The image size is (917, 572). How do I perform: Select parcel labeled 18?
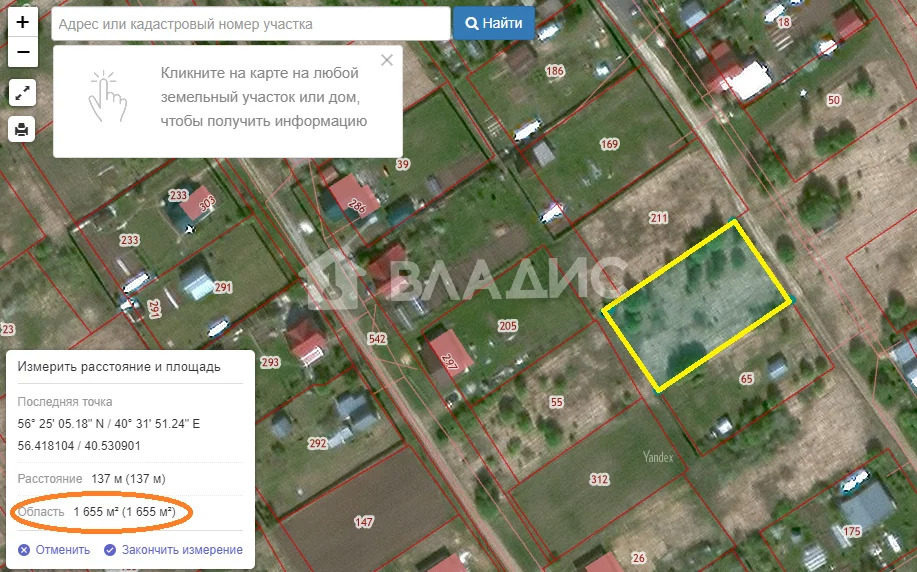coord(784,22)
